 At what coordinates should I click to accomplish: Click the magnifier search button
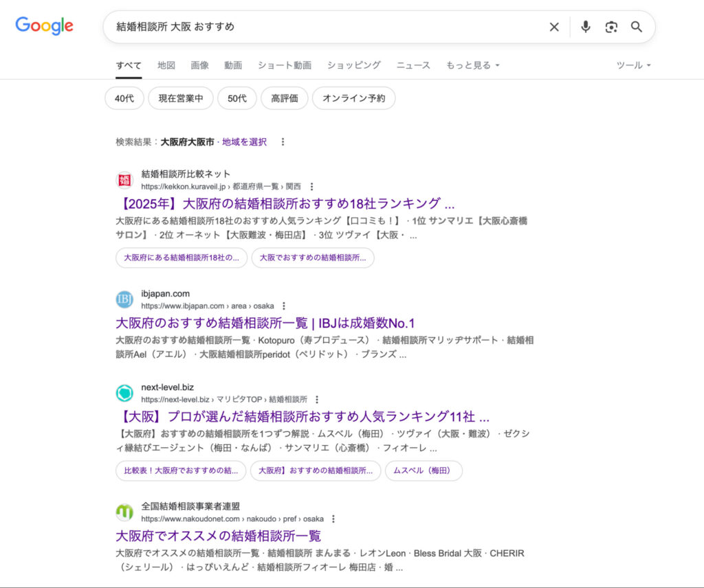[x=636, y=27]
